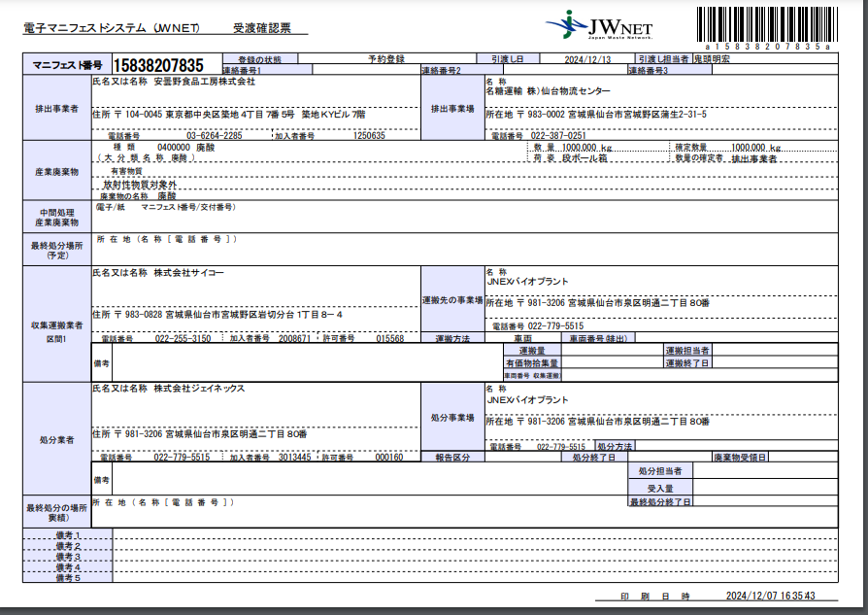The image size is (868, 615).
Task: Select the 中間処理 産業廃棄物 label cell
Action: point(56,217)
